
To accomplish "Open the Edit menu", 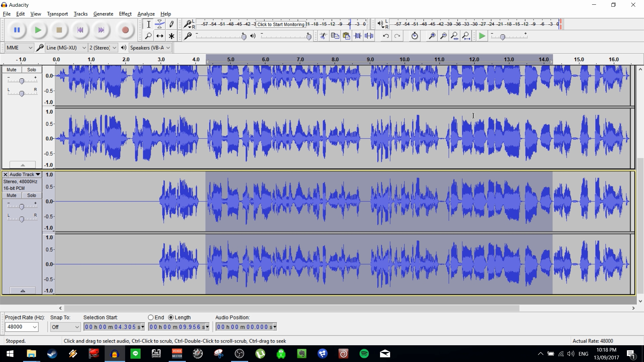I will pos(20,14).
